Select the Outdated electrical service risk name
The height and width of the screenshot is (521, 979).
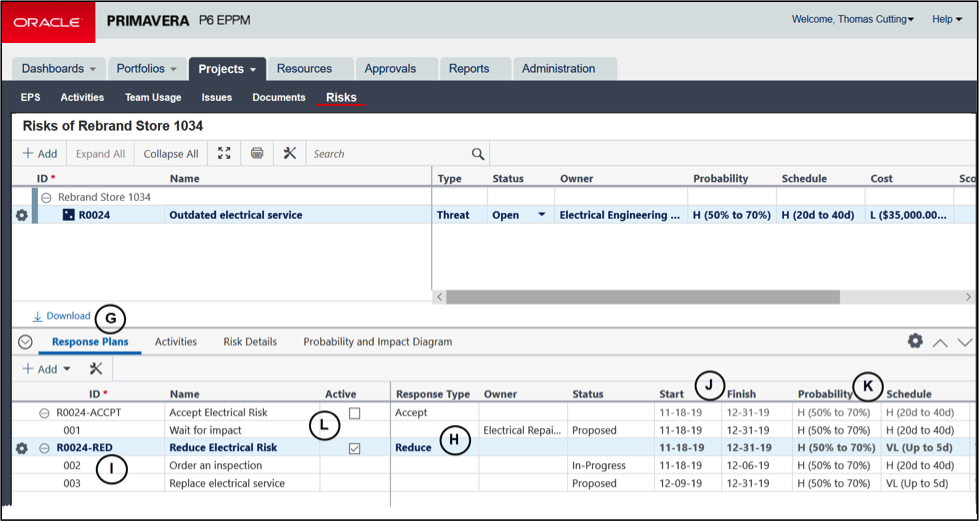tap(236, 215)
